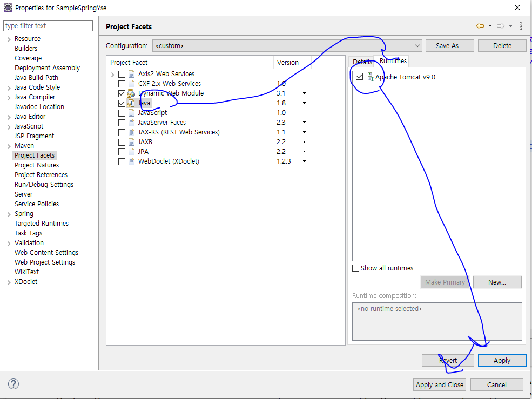Select Java Build Path in the sidebar
The image size is (532, 399).
click(36, 78)
